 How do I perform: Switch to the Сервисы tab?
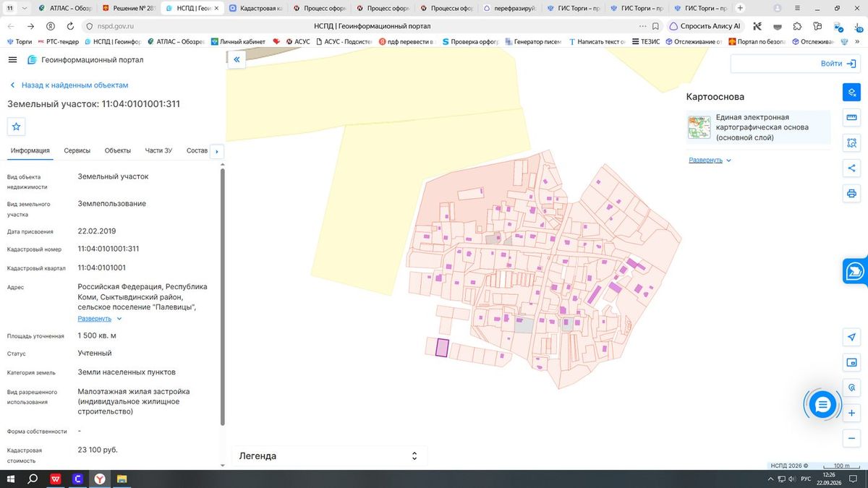coord(77,150)
